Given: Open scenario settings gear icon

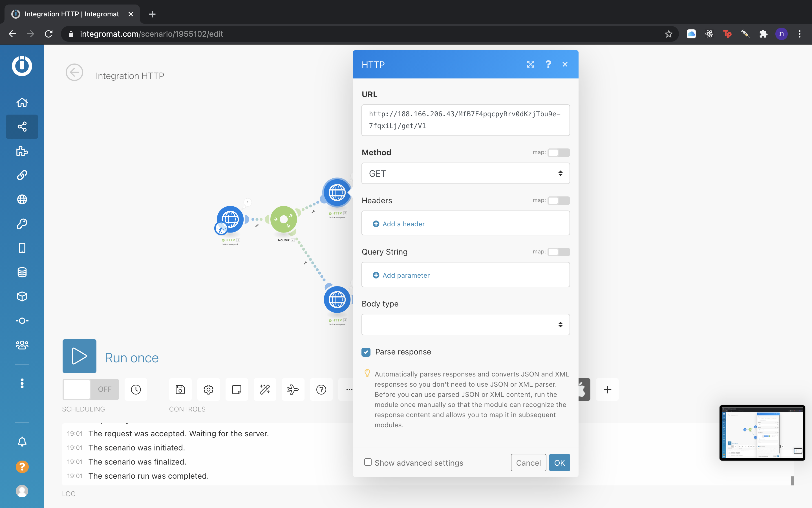Looking at the screenshot, I should (208, 389).
